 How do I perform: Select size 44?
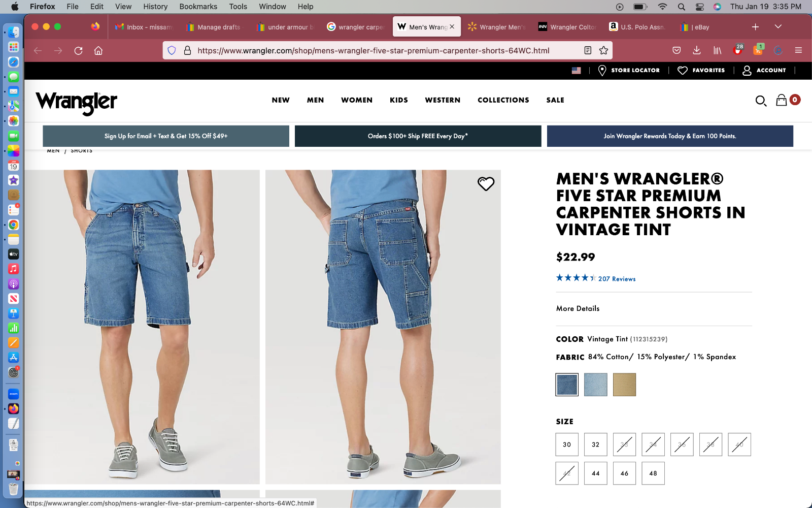click(x=596, y=473)
